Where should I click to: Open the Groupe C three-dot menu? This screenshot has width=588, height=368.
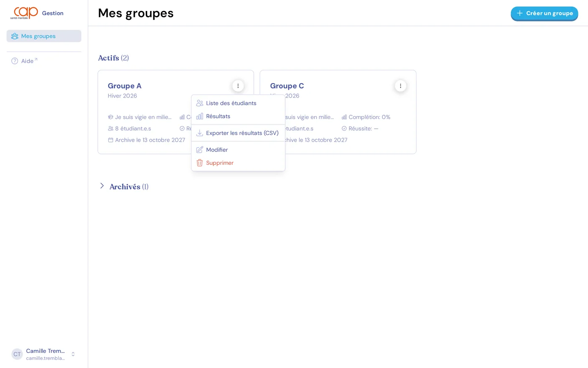click(x=400, y=86)
